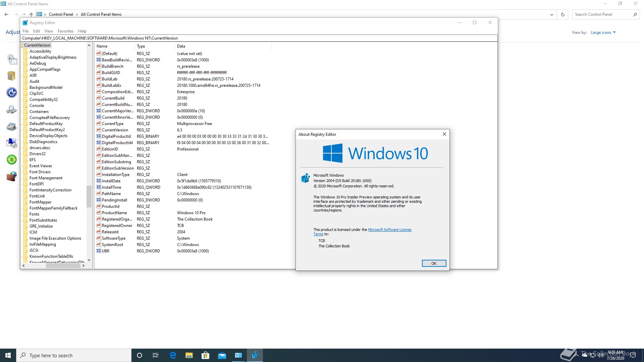Click the taskbar clock and date
Screen dimensions: 644x362
point(615,355)
